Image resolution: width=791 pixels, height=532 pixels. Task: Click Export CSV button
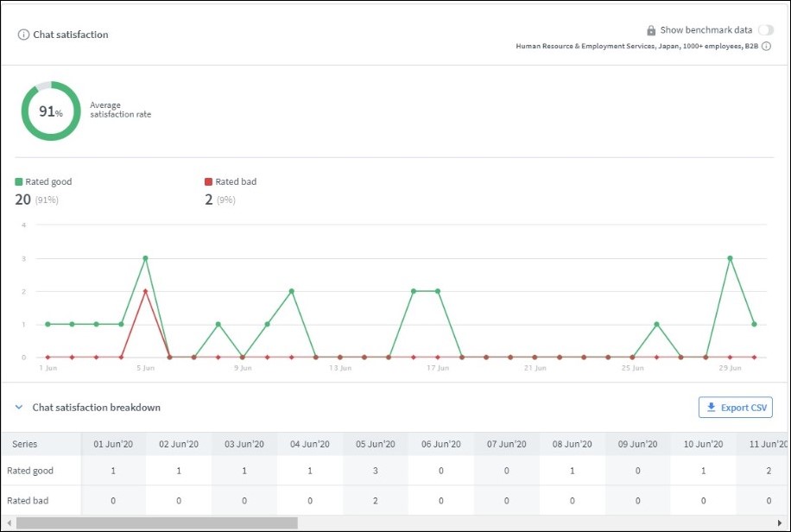pyautogui.click(x=735, y=408)
